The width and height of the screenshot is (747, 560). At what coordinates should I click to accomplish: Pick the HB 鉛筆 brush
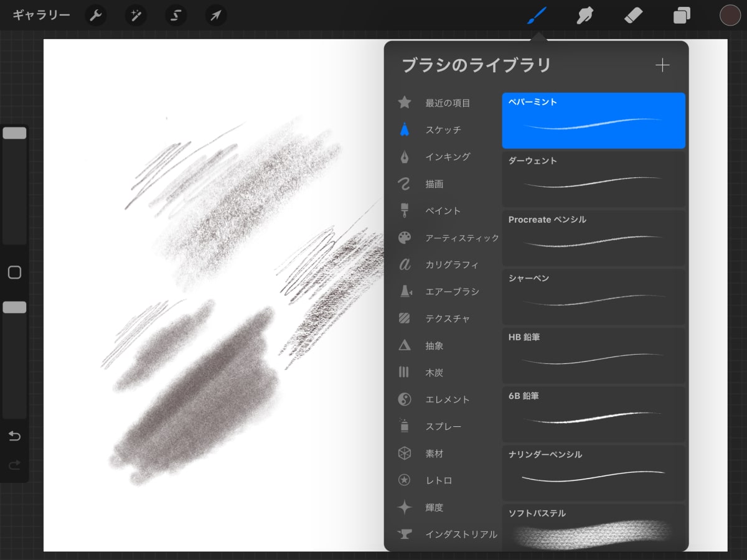tap(594, 355)
